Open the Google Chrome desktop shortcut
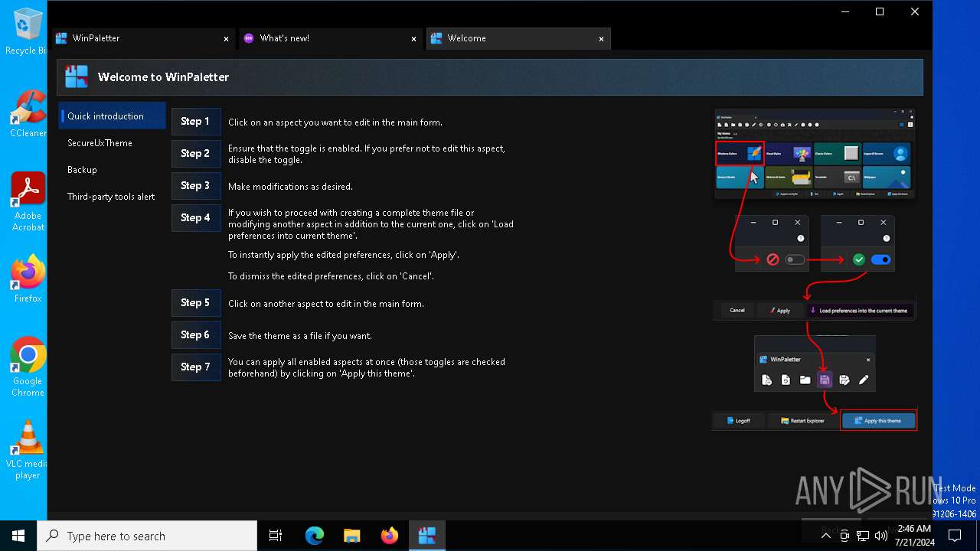The width and height of the screenshot is (980, 551). (x=28, y=367)
